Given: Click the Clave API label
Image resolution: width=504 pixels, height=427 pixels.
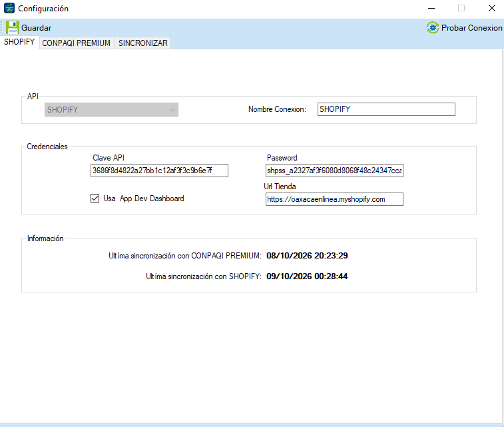Looking at the screenshot, I should 109,158.
